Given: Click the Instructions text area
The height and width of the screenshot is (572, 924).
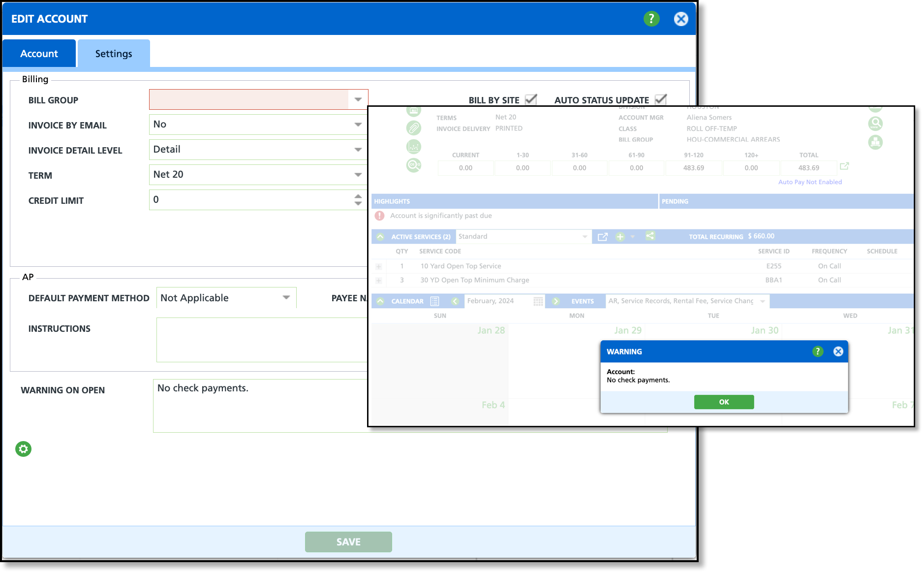Looking at the screenshot, I should pyautogui.click(x=262, y=340).
